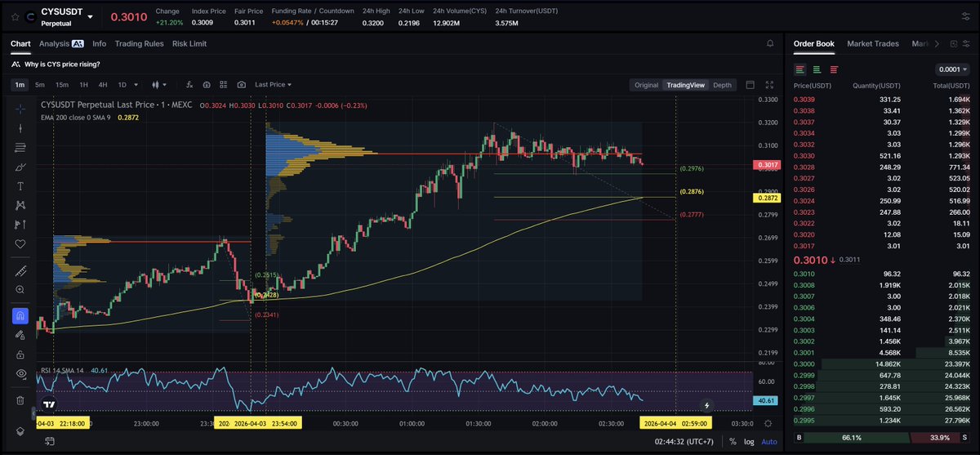Switch chart to Depth view
Screen dimensions: 980x455
pos(722,85)
